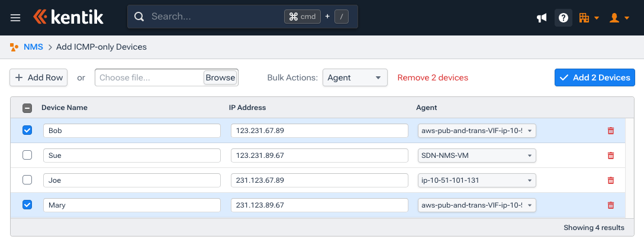Edit IP address 123.231.67.89
This screenshot has width=644, height=246.
pos(320,131)
